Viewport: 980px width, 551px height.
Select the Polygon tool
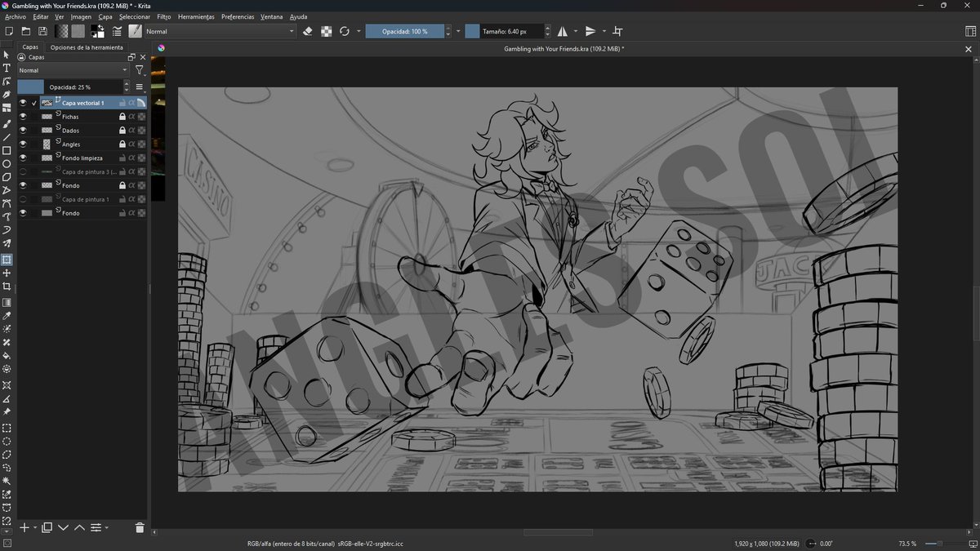[x=7, y=176]
